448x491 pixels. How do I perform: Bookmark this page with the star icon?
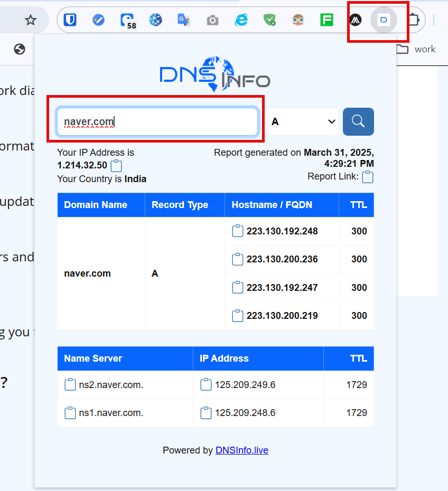[31, 20]
